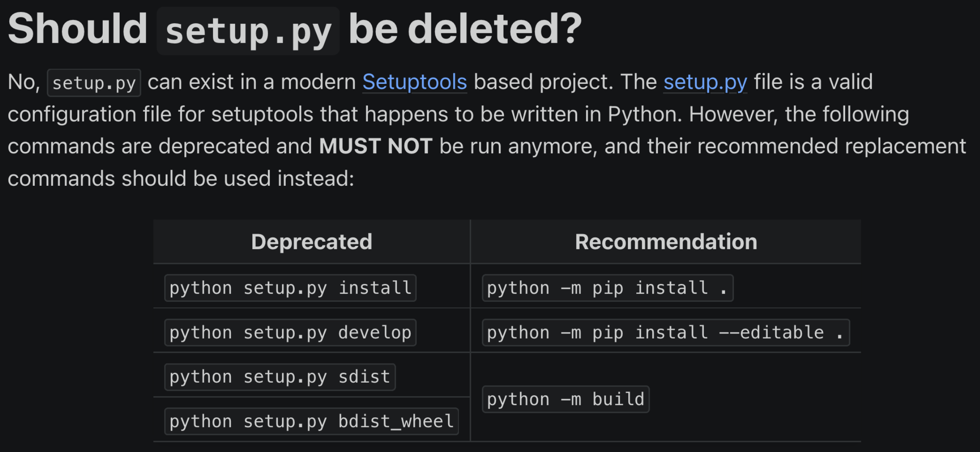
Task: Click the 'python -m build' snippet
Action: tap(565, 399)
